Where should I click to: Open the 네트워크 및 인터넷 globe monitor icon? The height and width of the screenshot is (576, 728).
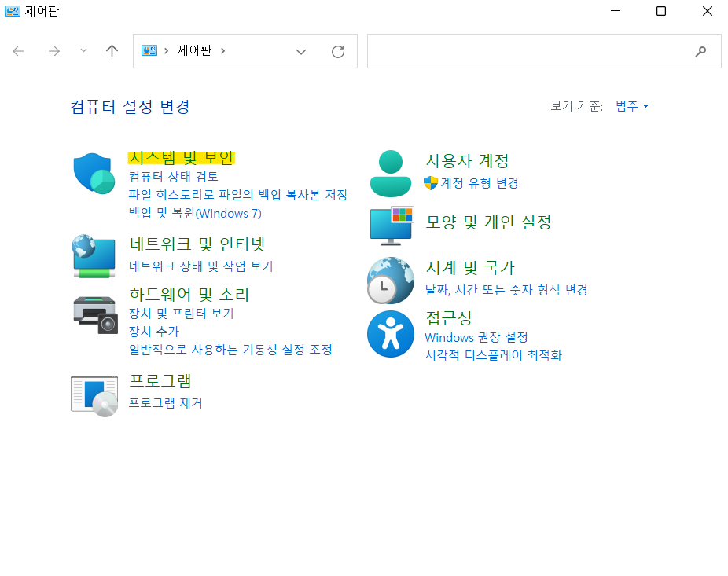[94, 255]
